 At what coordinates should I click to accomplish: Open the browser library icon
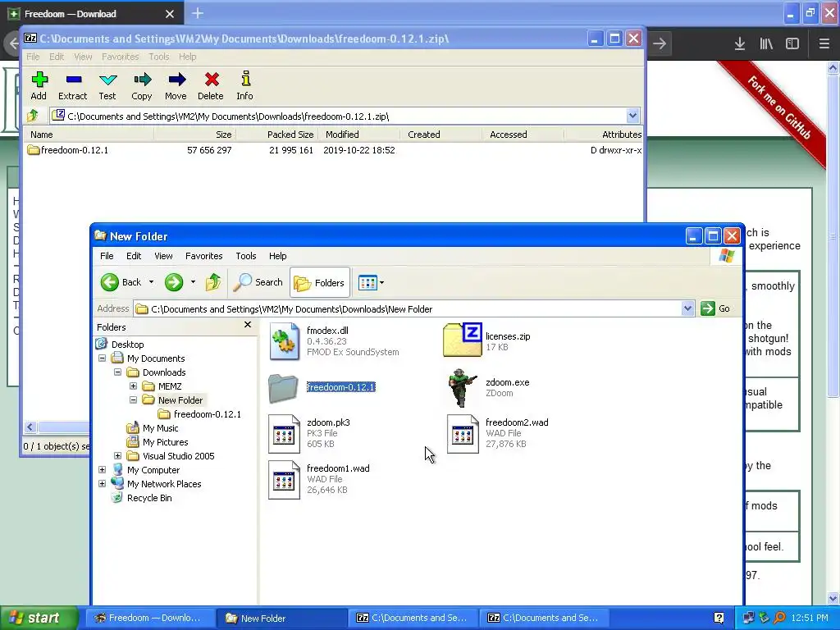766,43
